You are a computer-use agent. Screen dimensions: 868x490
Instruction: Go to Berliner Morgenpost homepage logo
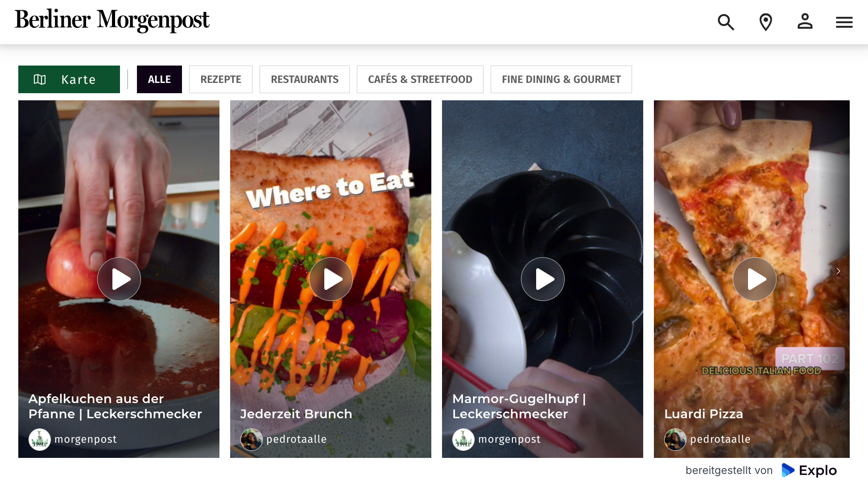pyautogui.click(x=112, y=20)
